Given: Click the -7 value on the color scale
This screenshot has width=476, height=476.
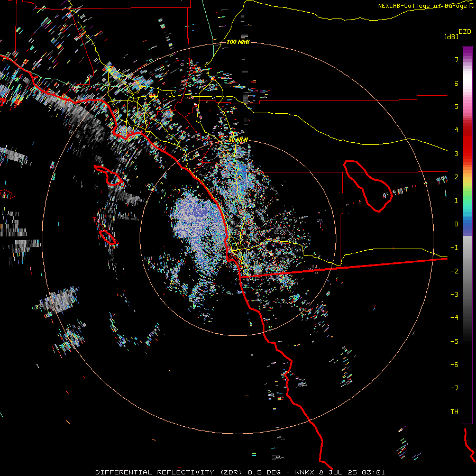Looking at the screenshot, I should (454, 388).
